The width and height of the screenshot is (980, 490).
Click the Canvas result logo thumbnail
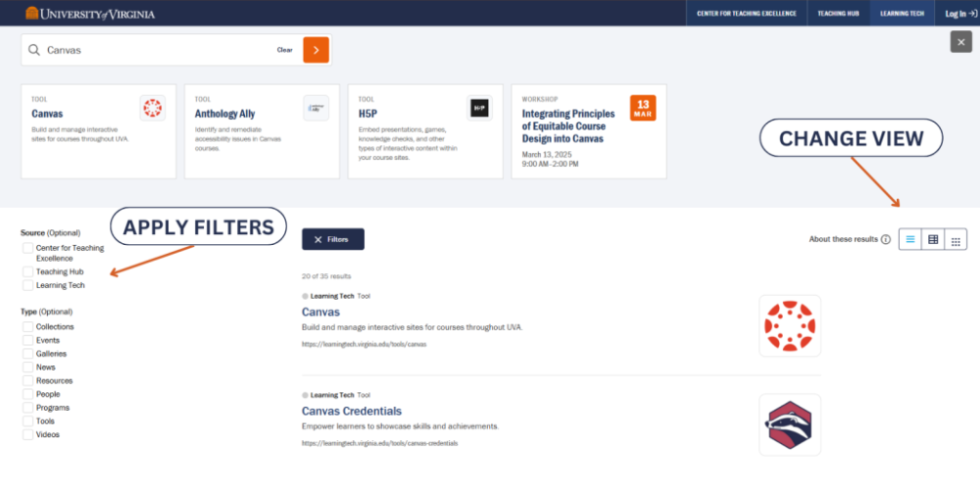point(790,325)
